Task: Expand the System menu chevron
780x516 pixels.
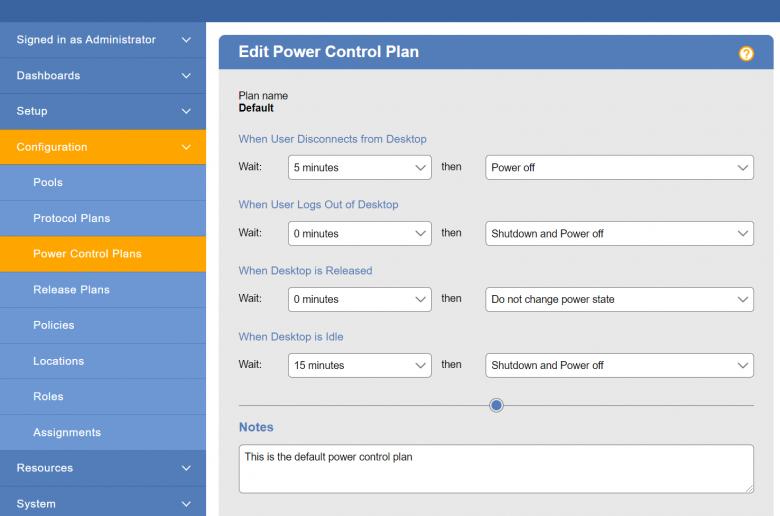Action: (186, 504)
